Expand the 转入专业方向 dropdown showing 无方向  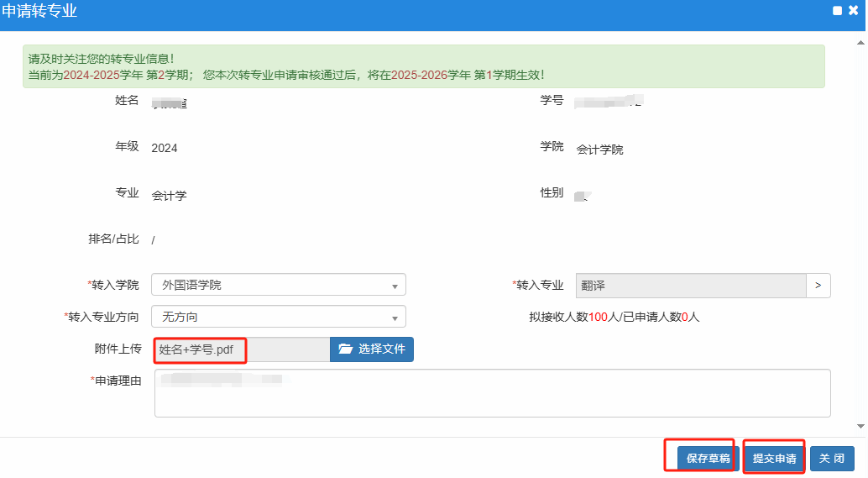(278, 317)
